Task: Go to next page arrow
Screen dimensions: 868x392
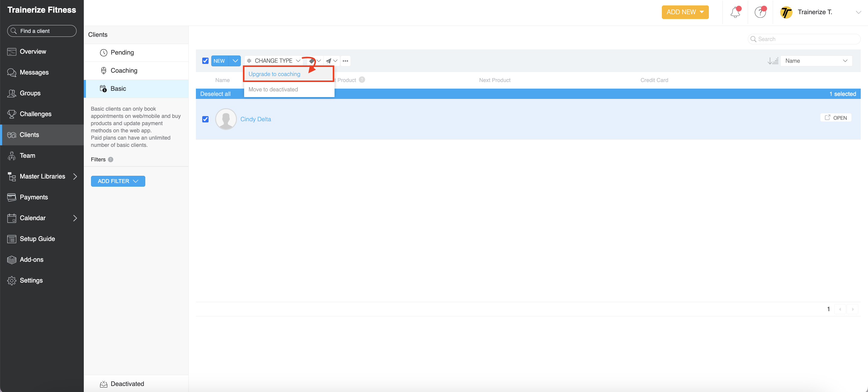Action: pos(853,309)
